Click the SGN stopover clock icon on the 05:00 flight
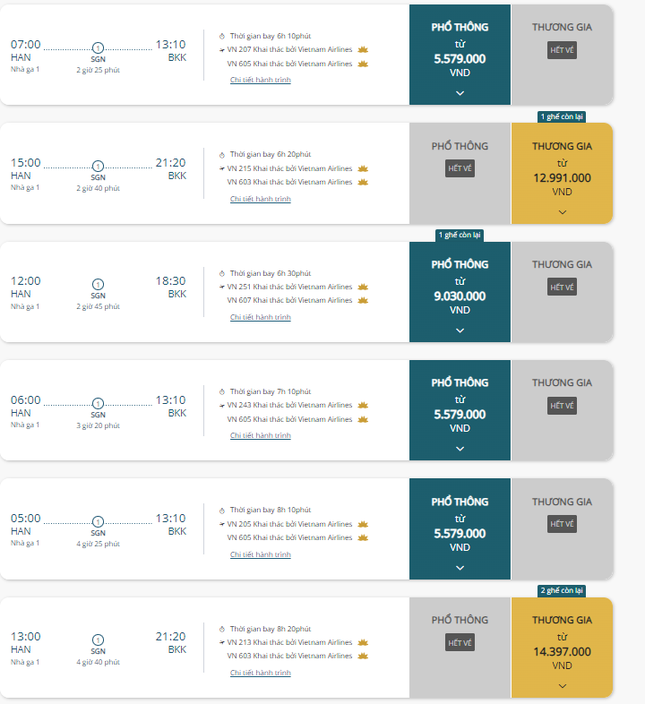The width and height of the screenshot is (645, 704). tap(98, 522)
